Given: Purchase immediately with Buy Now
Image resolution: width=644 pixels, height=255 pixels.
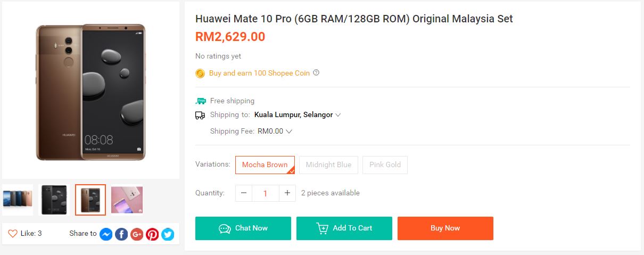Looking at the screenshot, I should [445, 228].
